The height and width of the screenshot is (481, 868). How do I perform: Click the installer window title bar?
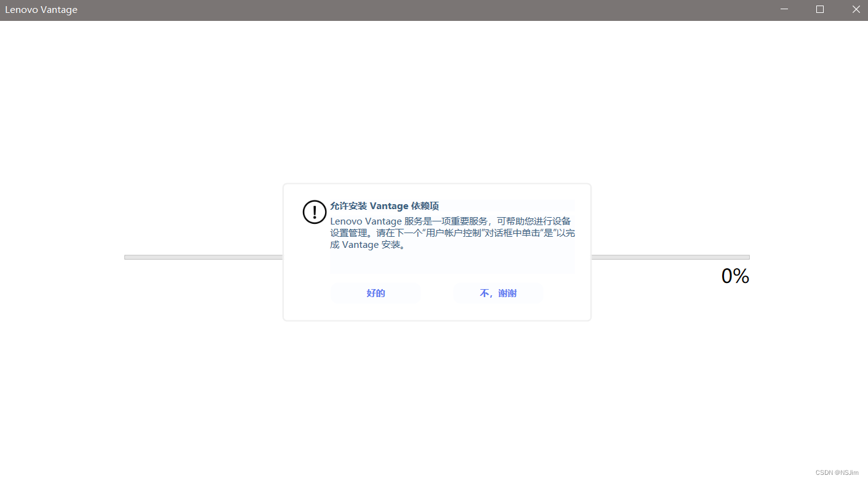431,9
